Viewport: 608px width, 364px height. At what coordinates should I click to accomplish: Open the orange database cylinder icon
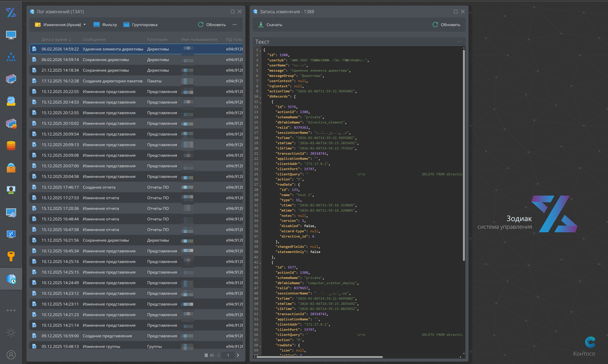click(x=11, y=145)
